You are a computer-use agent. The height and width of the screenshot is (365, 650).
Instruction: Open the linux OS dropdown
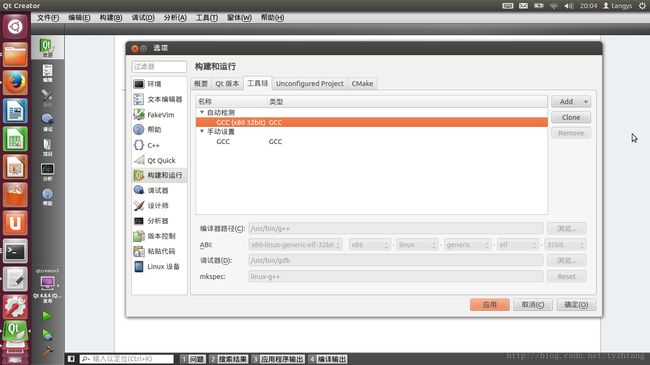(x=417, y=245)
